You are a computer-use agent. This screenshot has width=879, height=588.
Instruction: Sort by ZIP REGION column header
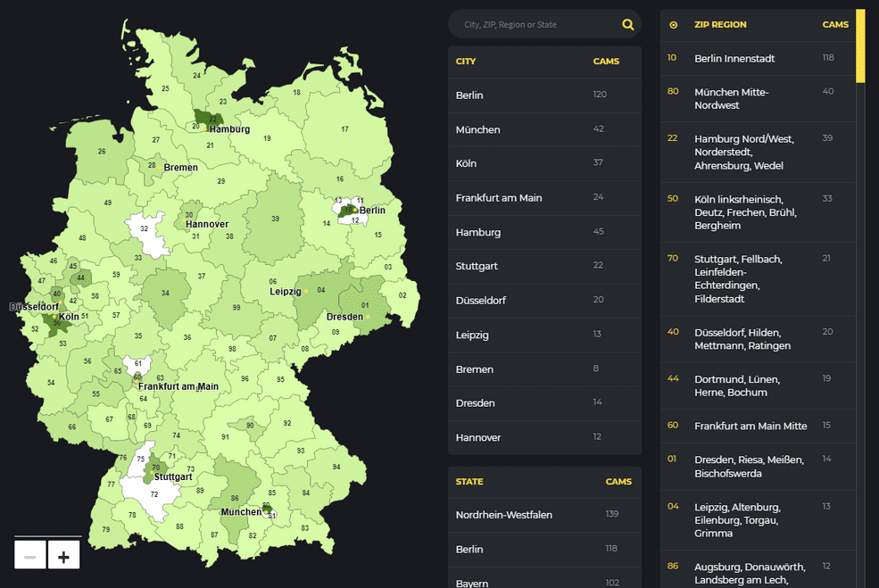(x=720, y=25)
